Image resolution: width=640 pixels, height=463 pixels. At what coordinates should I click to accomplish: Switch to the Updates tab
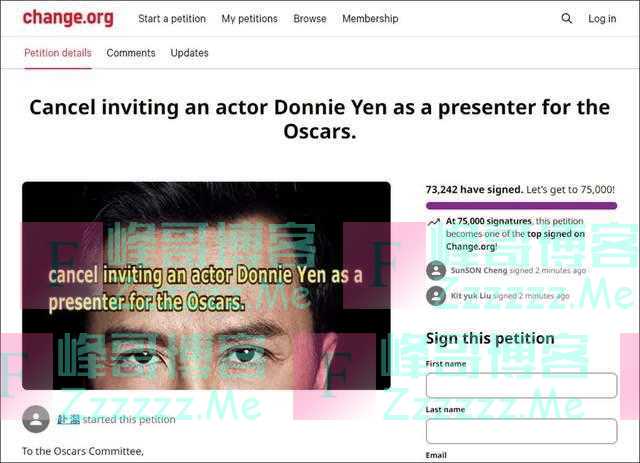(x=189, y=53)
